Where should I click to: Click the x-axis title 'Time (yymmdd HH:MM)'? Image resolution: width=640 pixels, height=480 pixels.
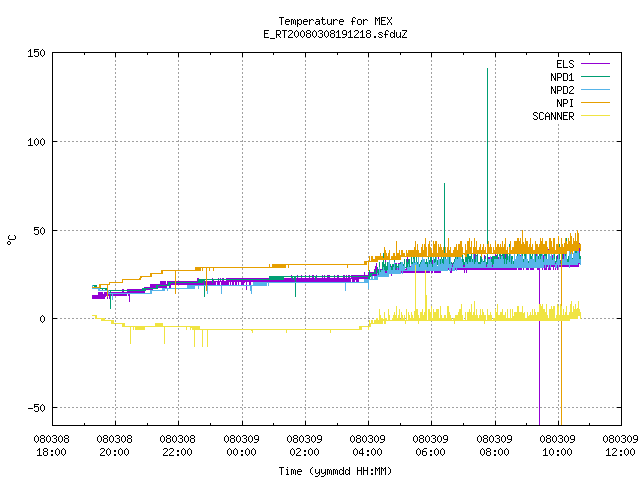[x=335, y=471]
